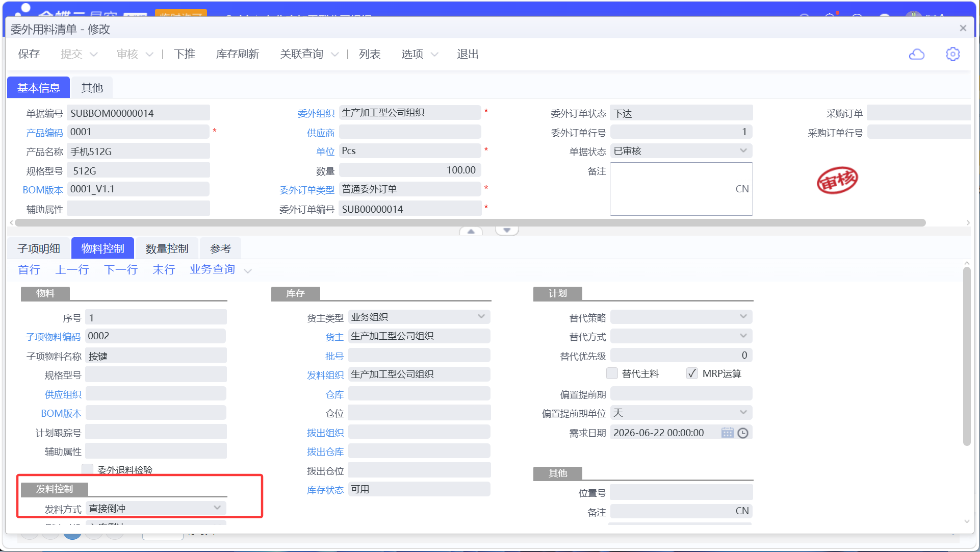The image size is (980, 552).
Task: Click the cloud icon in toolbar
Action: [x=916, y=54]
